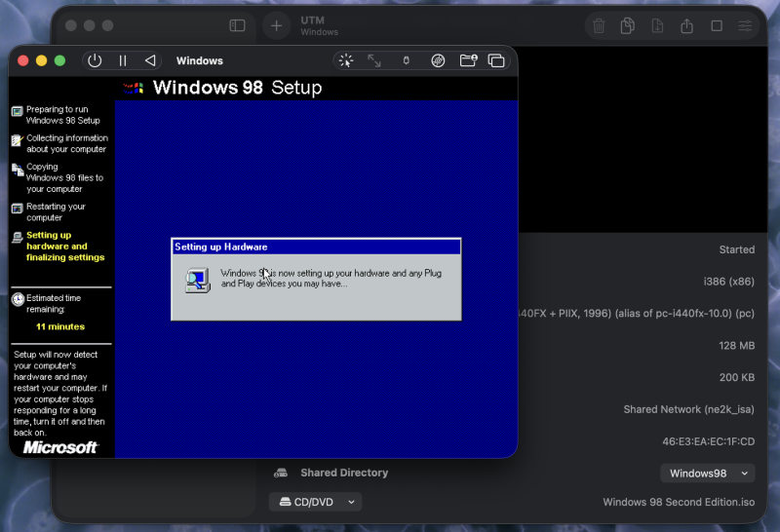Add a new VM with the plus button
Viewport: 780px width, 532px height.
coord(277,26)
